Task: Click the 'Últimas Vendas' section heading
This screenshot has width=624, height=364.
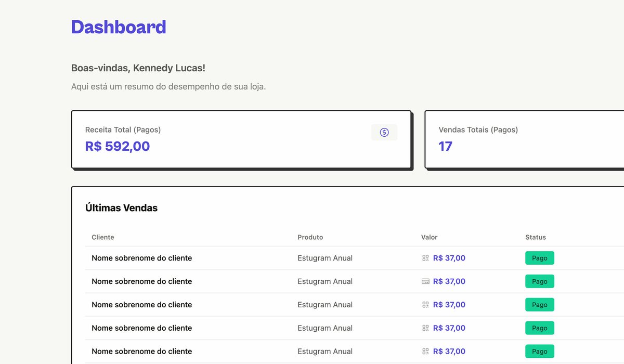Action: tap(121, 208)
